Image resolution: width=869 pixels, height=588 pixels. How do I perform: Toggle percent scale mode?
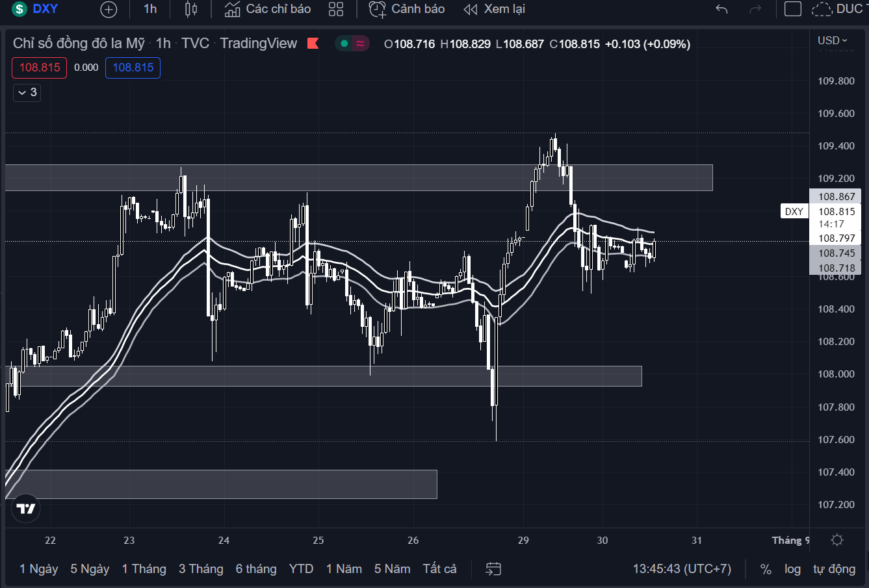766,569
